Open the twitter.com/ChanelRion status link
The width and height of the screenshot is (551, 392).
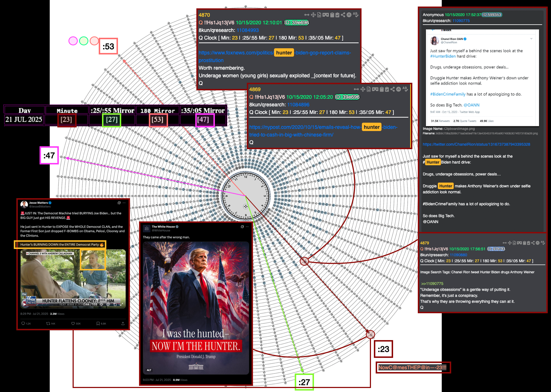[476, 144]
